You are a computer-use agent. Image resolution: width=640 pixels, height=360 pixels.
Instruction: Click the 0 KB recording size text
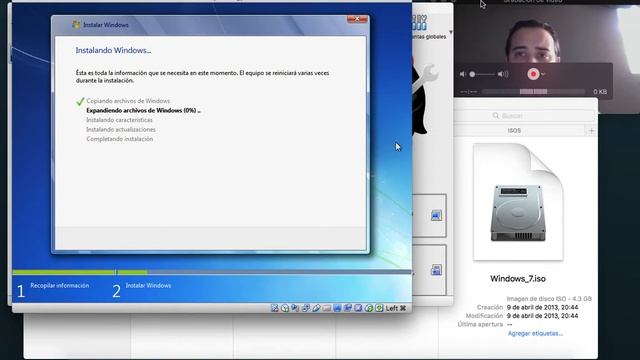[600, 92]
